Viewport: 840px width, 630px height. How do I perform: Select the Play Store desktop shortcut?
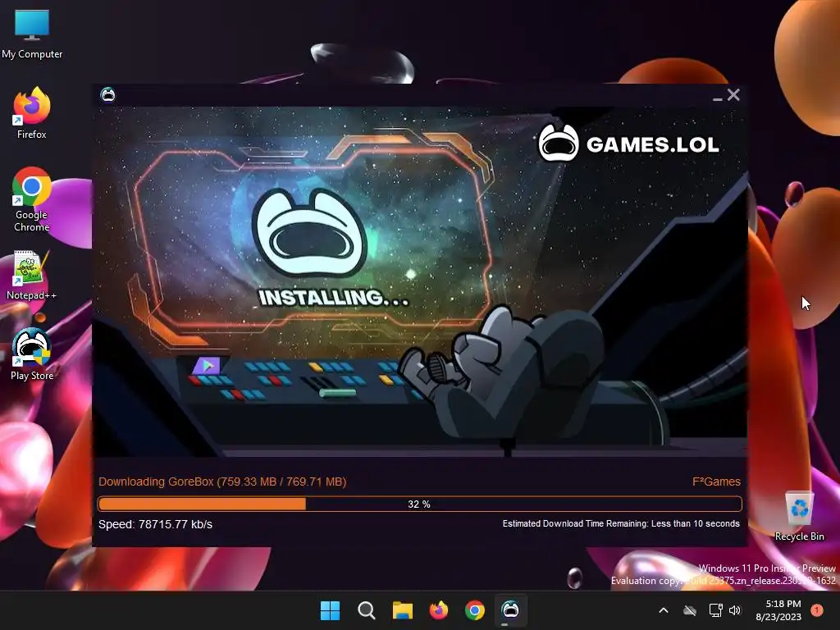pos(32,354)
